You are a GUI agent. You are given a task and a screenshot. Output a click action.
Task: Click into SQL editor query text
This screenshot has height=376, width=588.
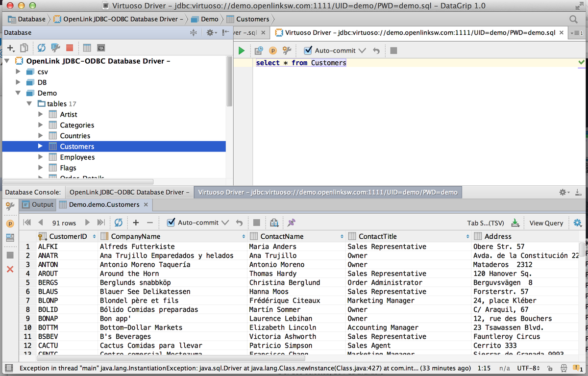pyautogui.click(x=301, y=63)
